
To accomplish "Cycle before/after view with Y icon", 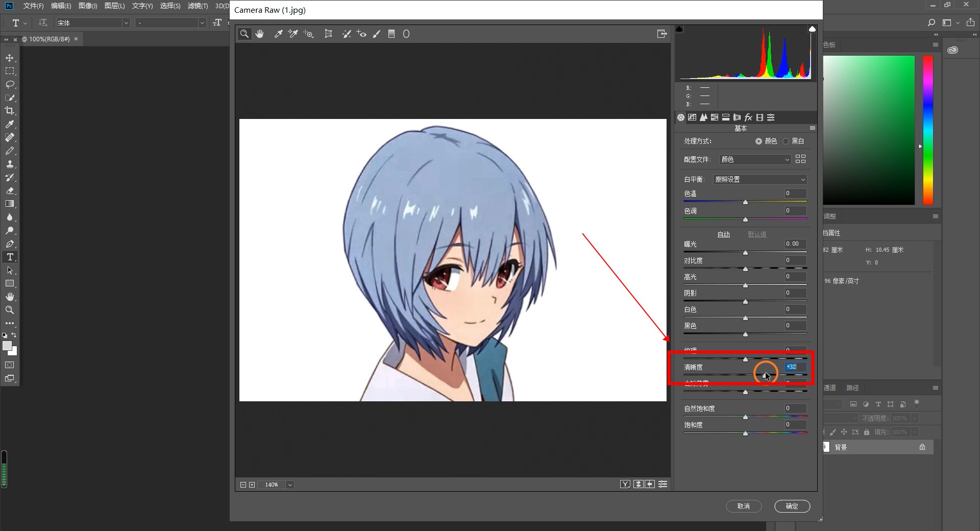I will pos(625,484).
